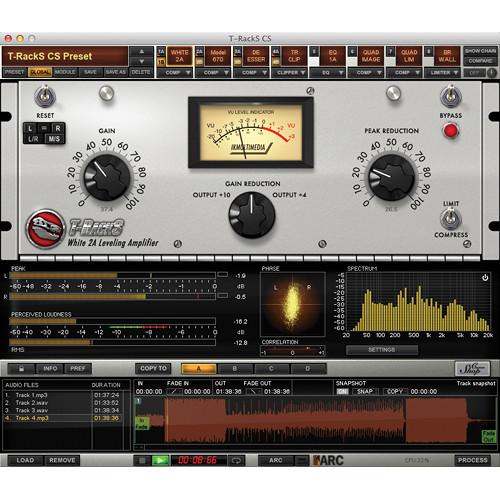Select the GLOBAL preset scope
500x500 pixels.
coord(40,72)
